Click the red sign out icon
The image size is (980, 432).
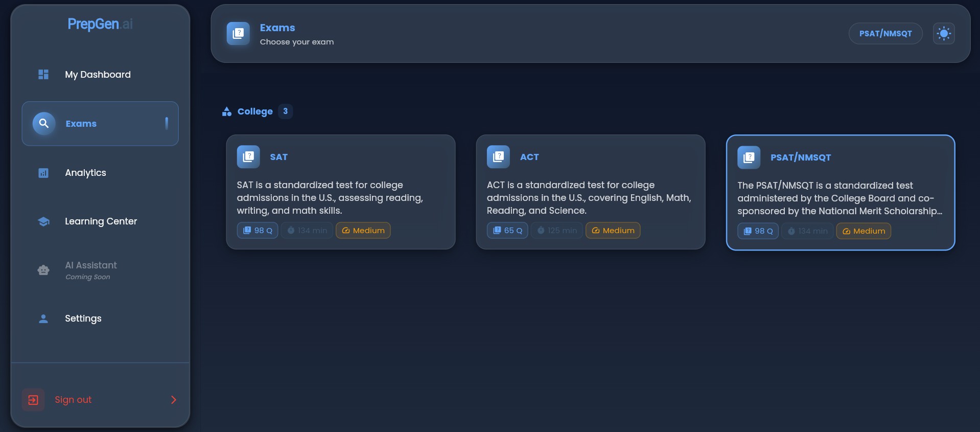point(33,400)
